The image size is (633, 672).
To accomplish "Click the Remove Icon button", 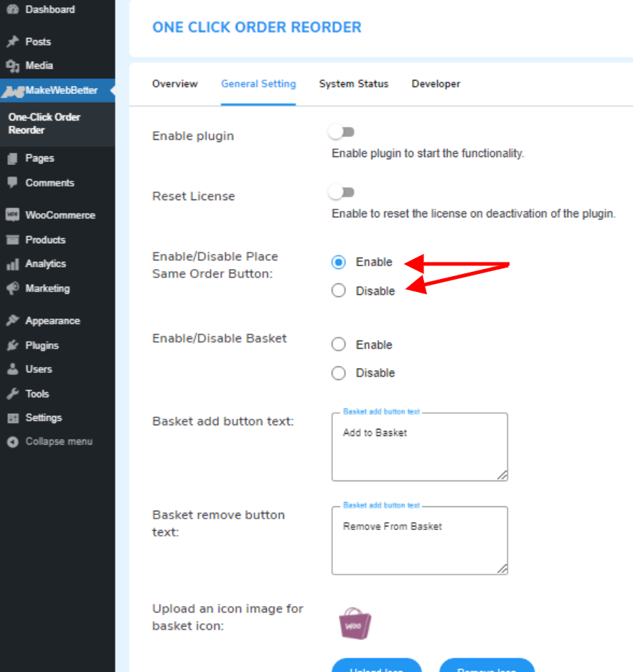I will pyautogui.click(x=487, y=668).
